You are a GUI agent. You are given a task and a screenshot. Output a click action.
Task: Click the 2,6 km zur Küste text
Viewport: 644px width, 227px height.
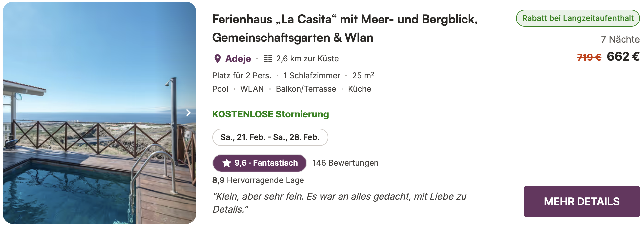pyautogui.click(x=307, y=59)
